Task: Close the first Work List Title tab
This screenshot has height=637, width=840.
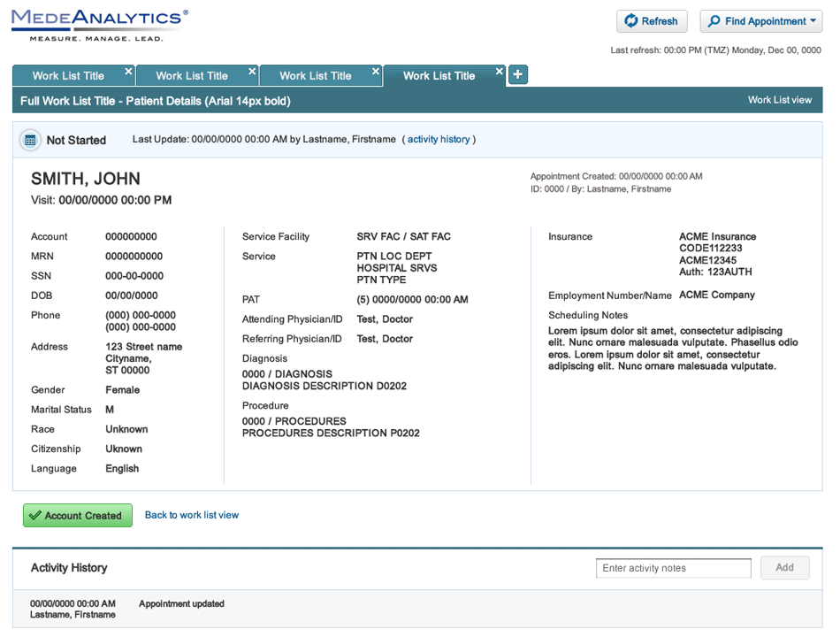Action: click(x=128, y=72)
